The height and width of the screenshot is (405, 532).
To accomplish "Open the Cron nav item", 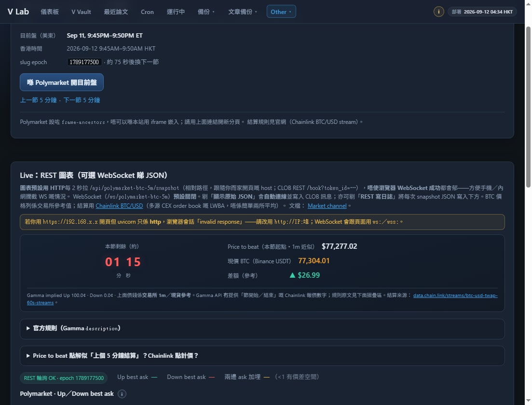I will click(147, 12).
